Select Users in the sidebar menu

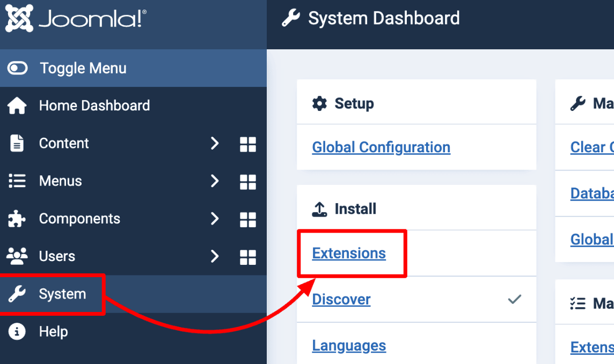pyautogui.click(x=57, y=256)
